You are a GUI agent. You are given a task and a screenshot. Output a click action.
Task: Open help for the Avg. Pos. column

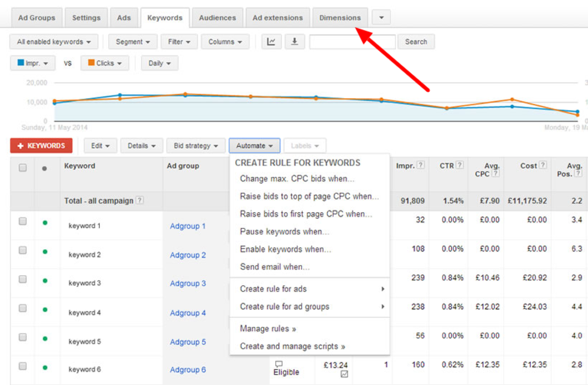(x=579, y=173)
